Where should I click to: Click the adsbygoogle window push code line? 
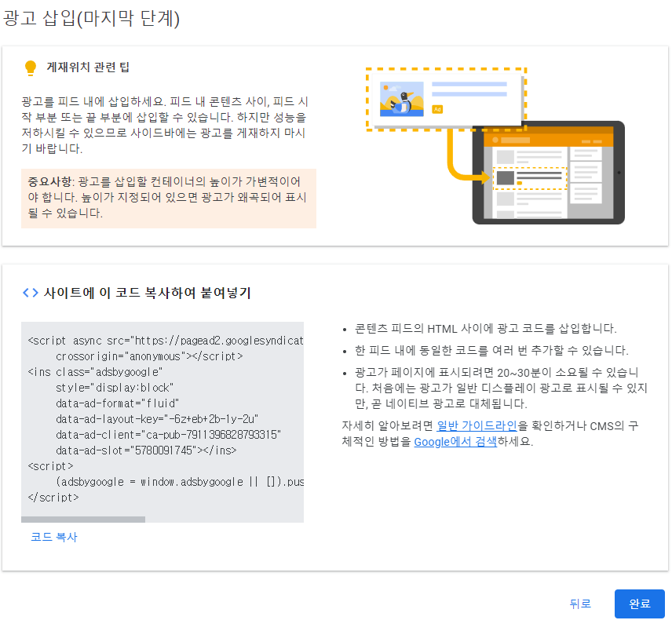pos(180,482)
